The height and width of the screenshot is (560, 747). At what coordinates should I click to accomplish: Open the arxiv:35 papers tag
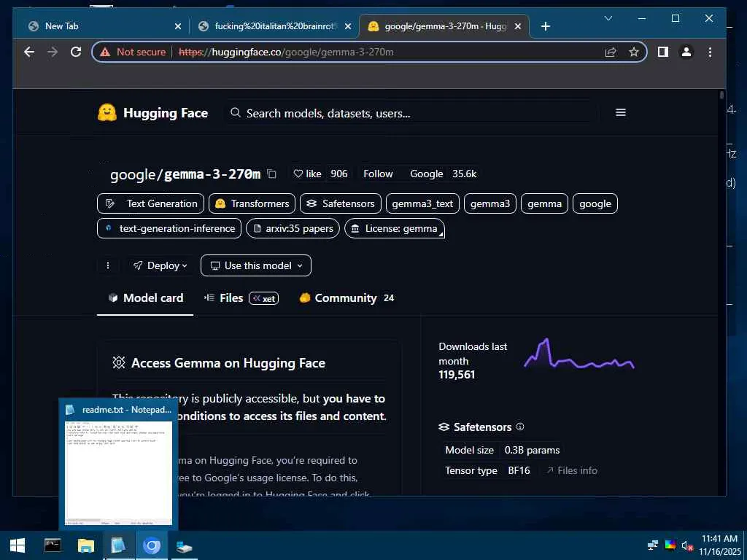point(293,228)
